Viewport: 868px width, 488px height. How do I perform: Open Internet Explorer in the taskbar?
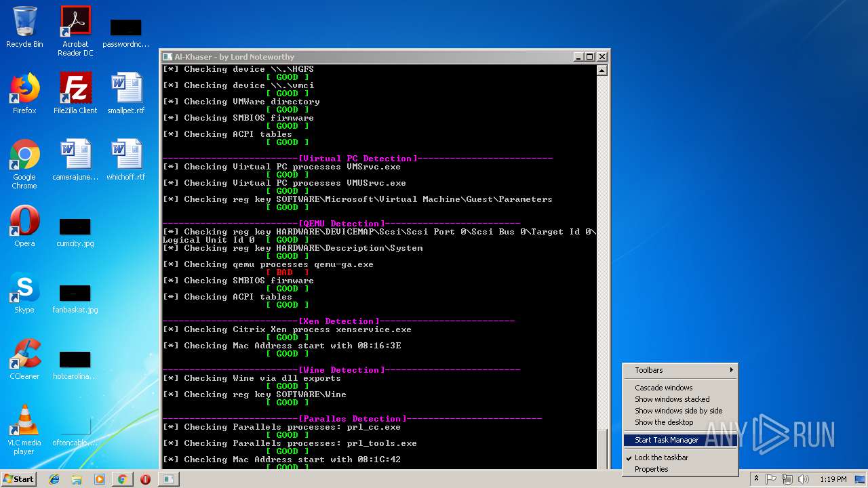click(x=54, y=479)
